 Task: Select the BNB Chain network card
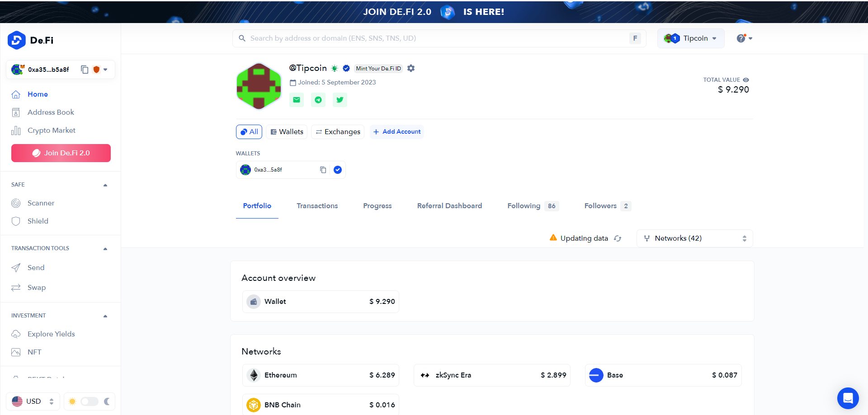[321, 405]
